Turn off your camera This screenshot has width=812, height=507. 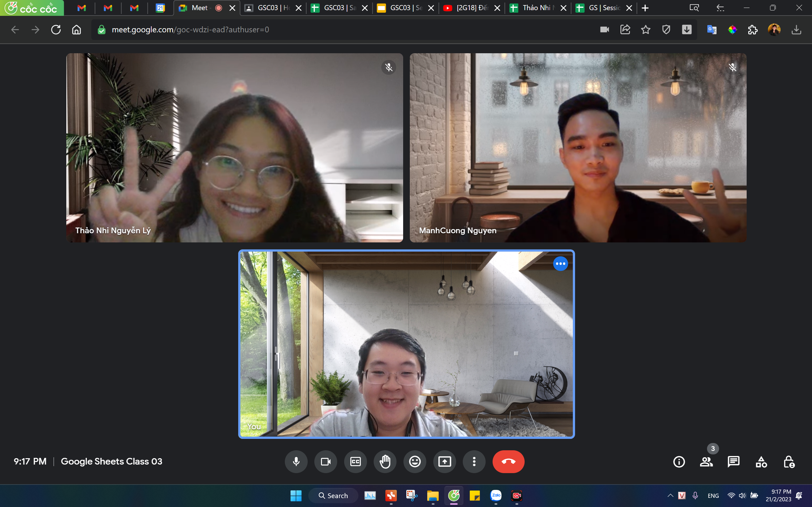coord(325,462)
